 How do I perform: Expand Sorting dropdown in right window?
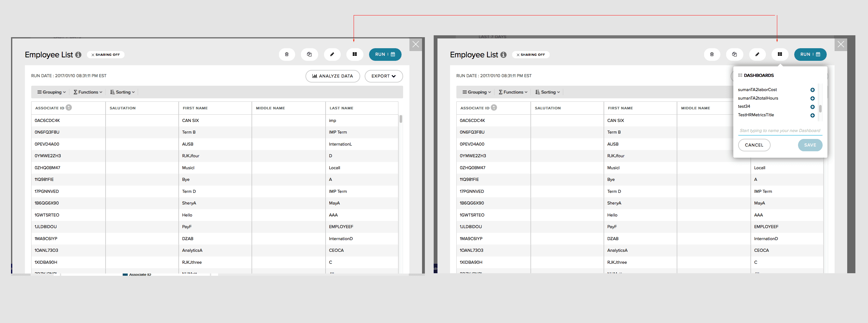point(547,92)
